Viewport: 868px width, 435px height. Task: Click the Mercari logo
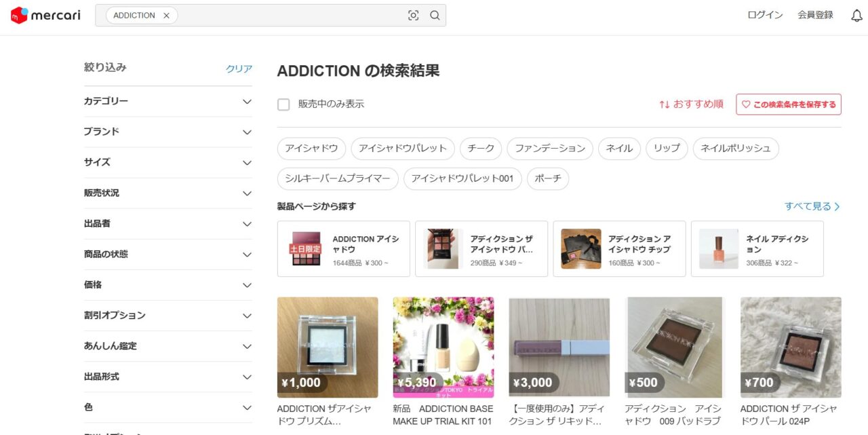pos(45,15)
